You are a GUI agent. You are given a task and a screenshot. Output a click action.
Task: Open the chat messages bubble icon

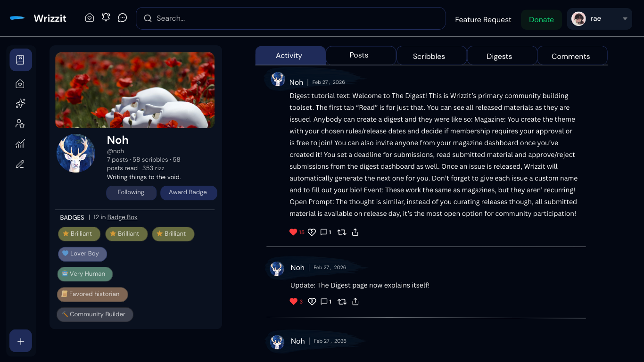123,17
